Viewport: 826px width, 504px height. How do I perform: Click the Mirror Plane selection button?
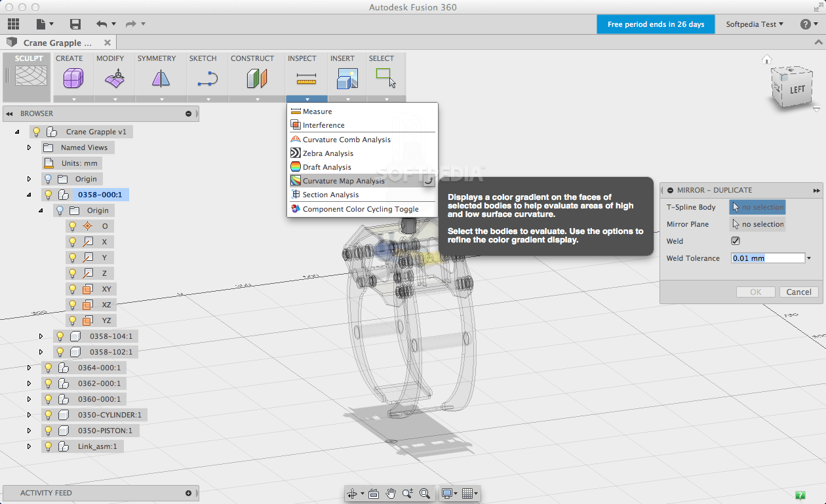758,224
